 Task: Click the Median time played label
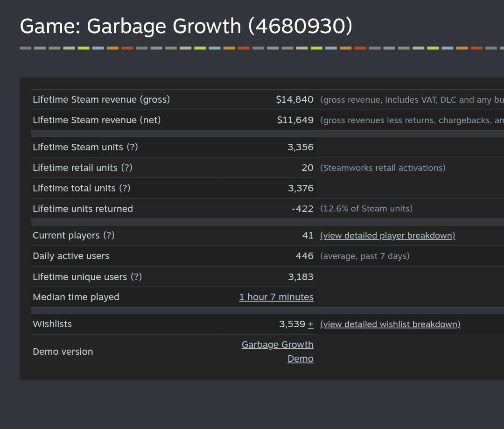[x=76, y=297]
